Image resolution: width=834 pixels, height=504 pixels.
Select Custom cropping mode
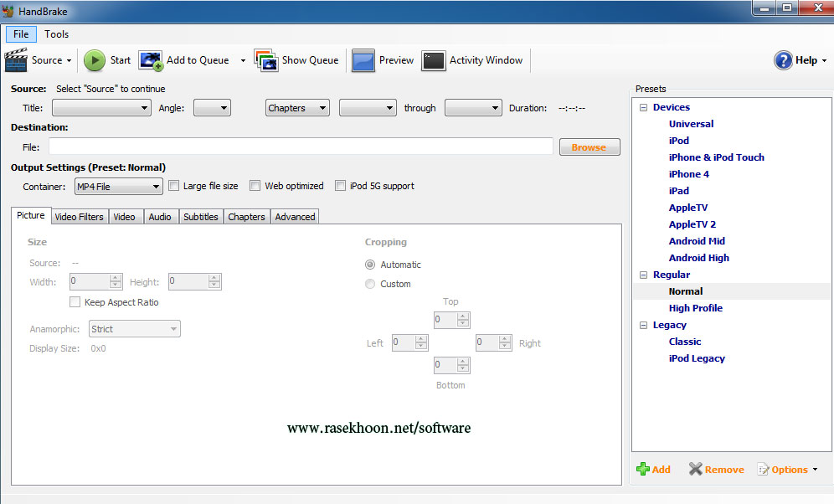click(x=370, y=283)
